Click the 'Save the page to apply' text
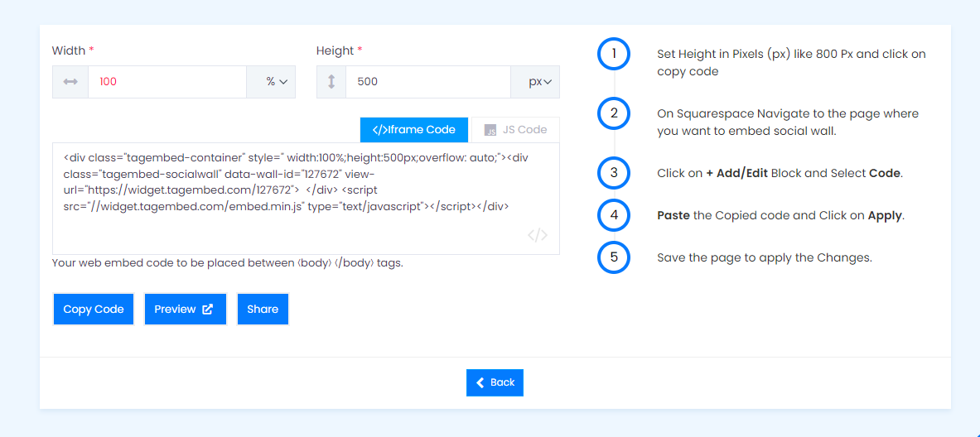 (x=765, y=257)
